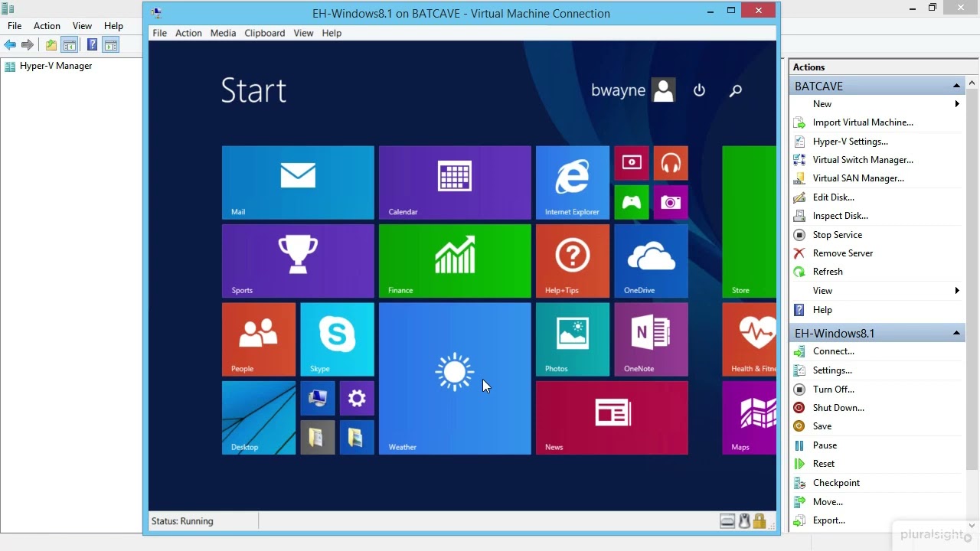Click Pause action for VM
980x551 pixels.
[825, 445]
